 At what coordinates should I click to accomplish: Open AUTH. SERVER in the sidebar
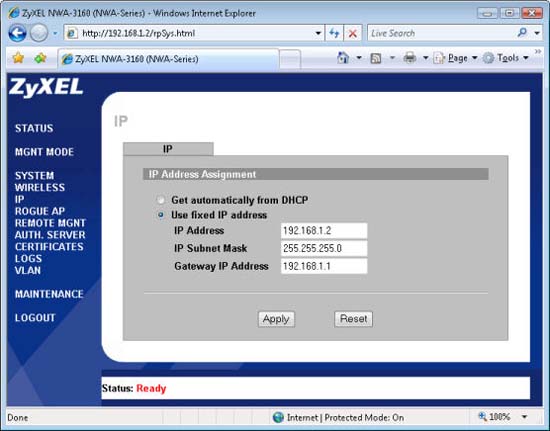point(50,235)
